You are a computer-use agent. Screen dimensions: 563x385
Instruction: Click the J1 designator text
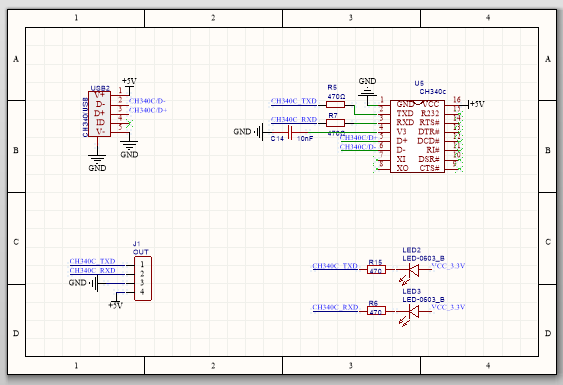(x=136, y=244)
